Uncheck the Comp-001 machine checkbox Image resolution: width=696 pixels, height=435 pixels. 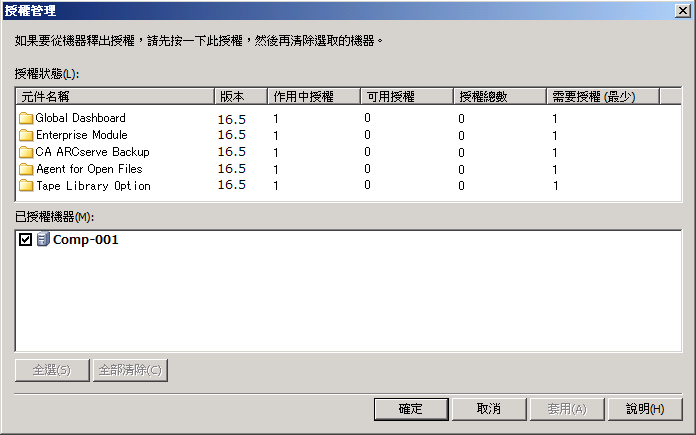click(x=25, y=240)
